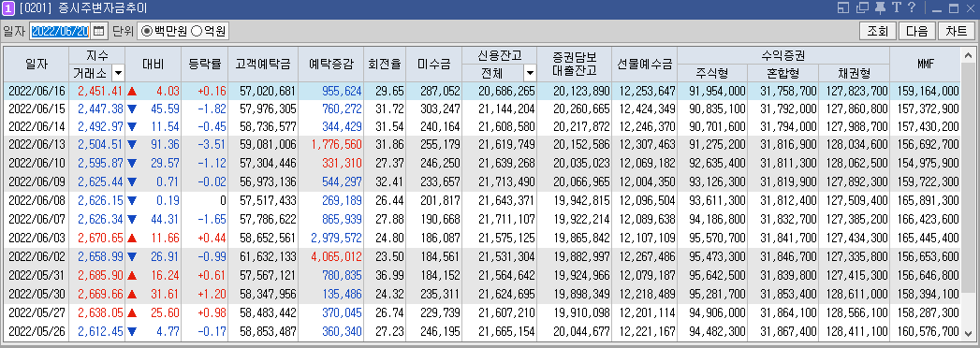Click the MMF column header

click(925, 65)
